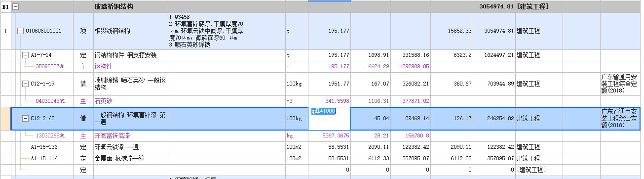This screenshot has height=179, width=644.
Task: Select material code 04030043@1
Action: point(50,101)
